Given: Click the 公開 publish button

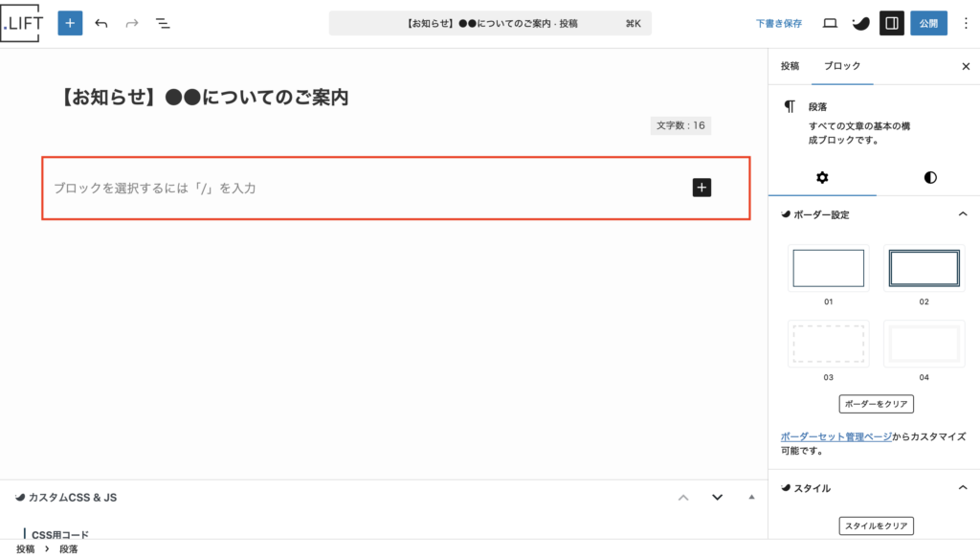Looking at the screenshot, I should pos(927,23).
